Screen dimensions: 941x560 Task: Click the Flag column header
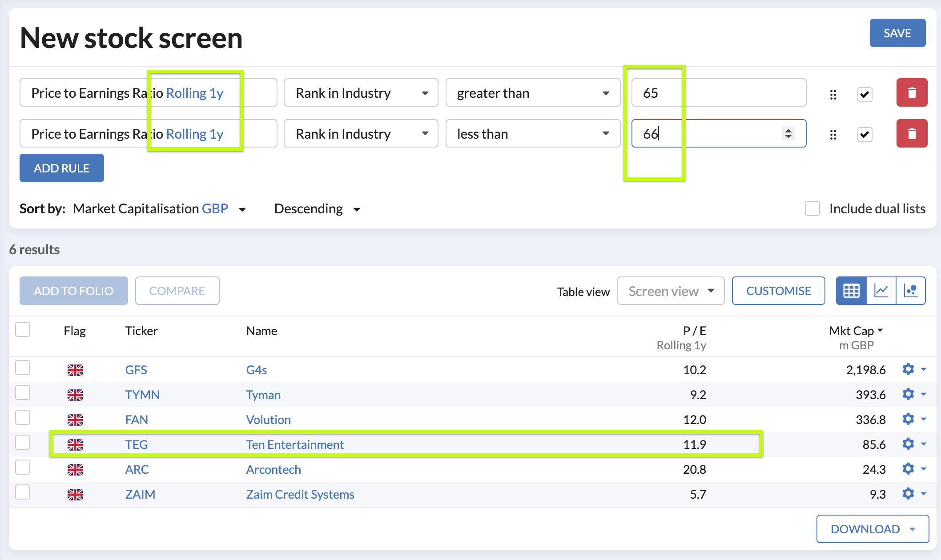click(x=75, y=331)
